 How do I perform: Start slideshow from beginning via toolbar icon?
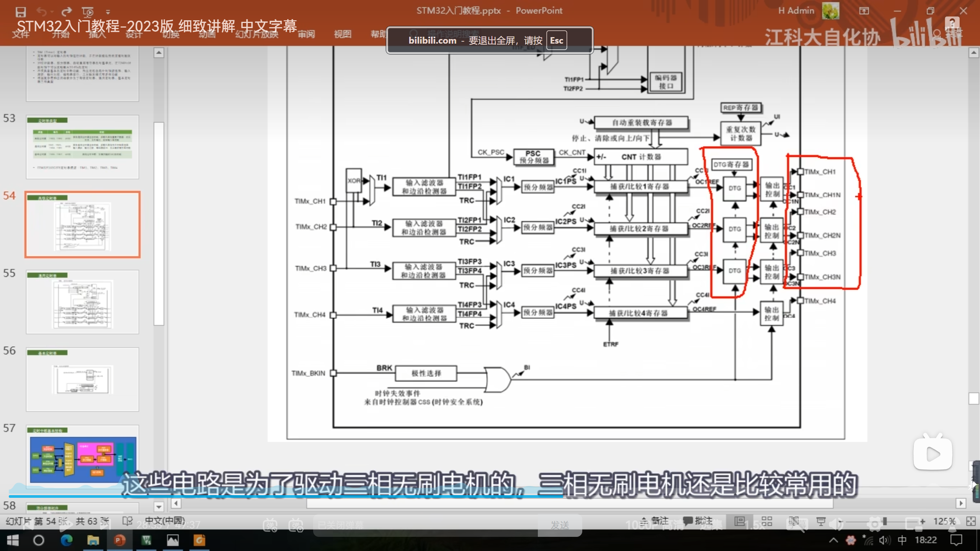(88, 12)
